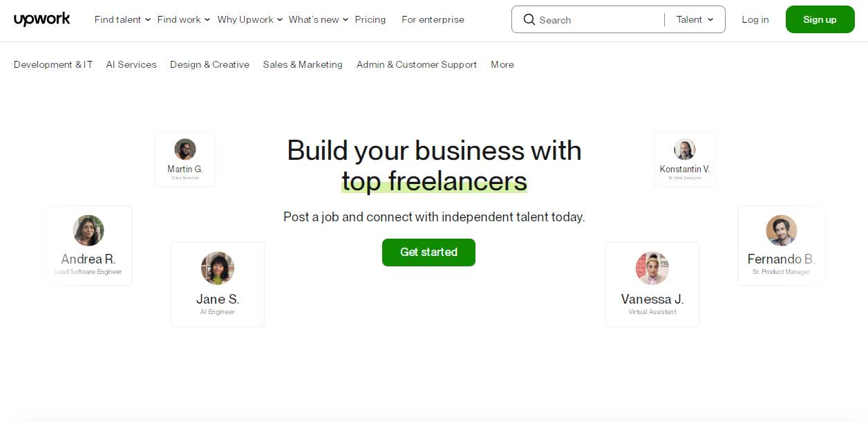The image size is (868, 422).
Task: Click the Upwork logo
Action: coord(41,19)
